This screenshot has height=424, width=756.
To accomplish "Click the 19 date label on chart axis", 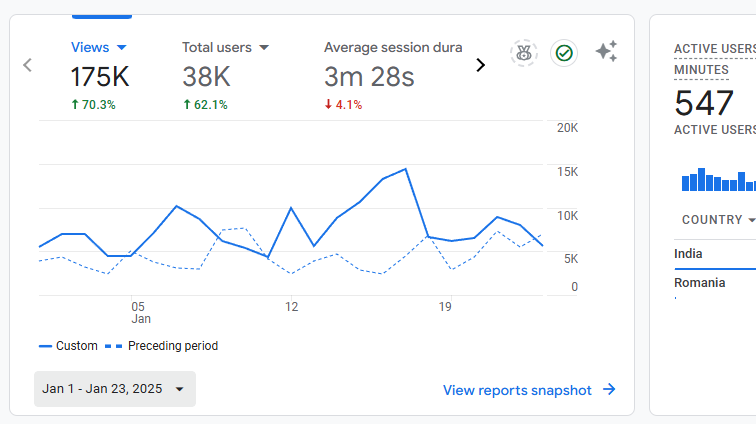I will click(x=445, y=307).
